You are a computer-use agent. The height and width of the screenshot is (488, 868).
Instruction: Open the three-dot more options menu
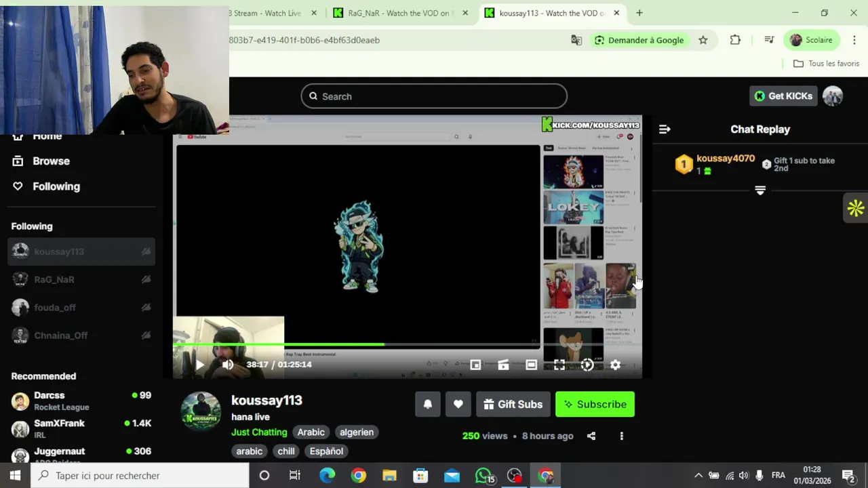[621, 436]
